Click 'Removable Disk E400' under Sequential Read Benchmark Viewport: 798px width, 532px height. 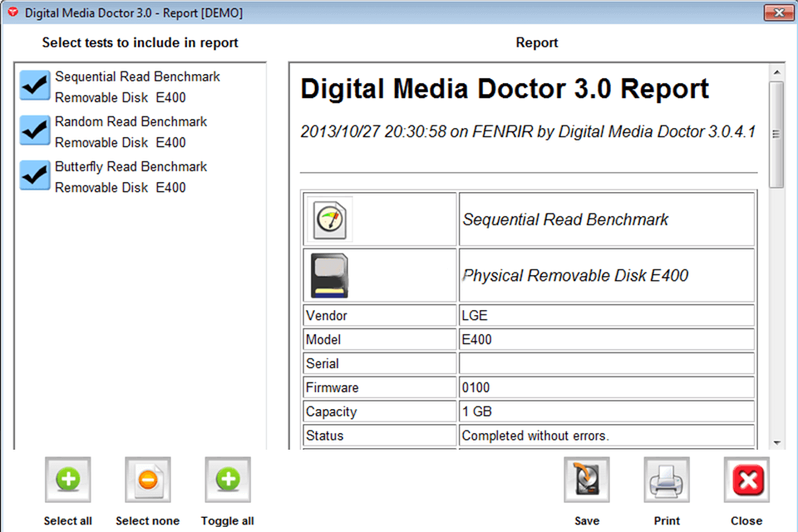coord(120,97)
